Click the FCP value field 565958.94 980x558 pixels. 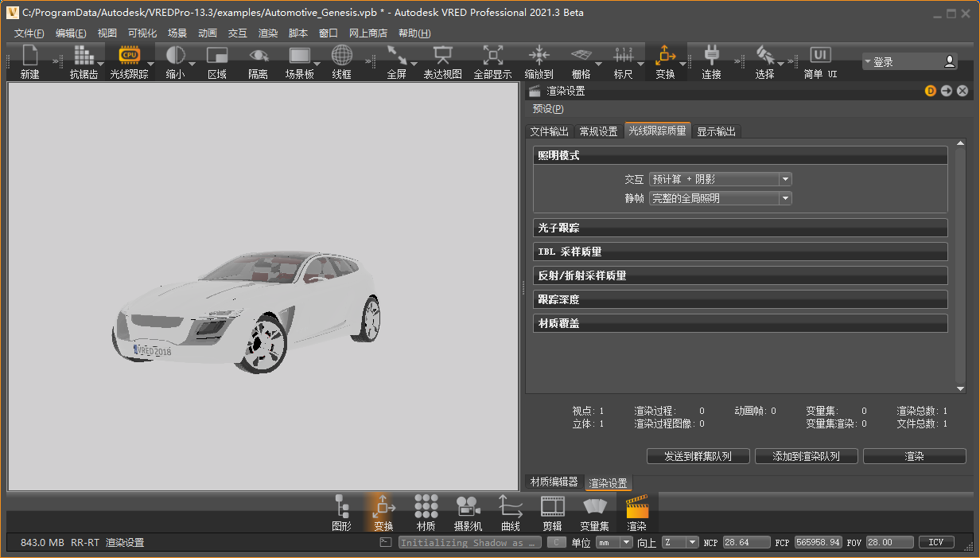pos(819,543)
